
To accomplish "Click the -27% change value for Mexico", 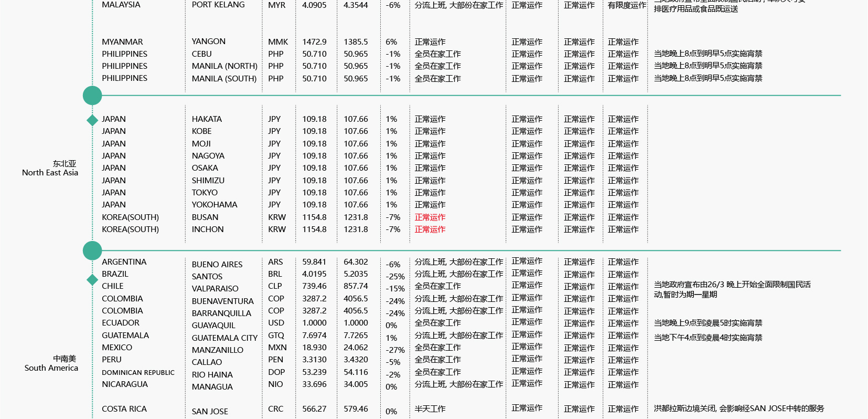I will point(395,350).
